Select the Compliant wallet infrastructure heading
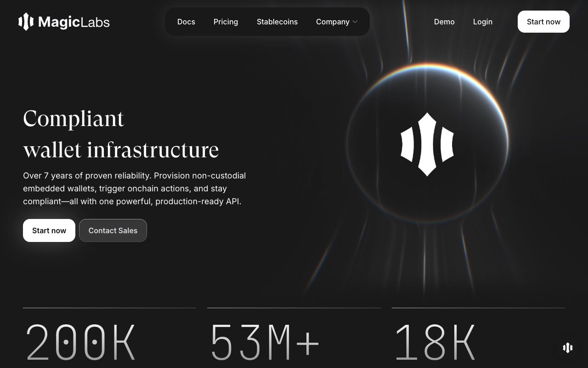 coord(121,134)
